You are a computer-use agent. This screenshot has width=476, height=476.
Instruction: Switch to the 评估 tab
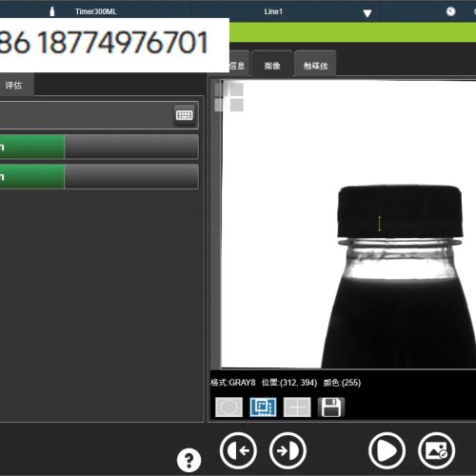[13, 85]
